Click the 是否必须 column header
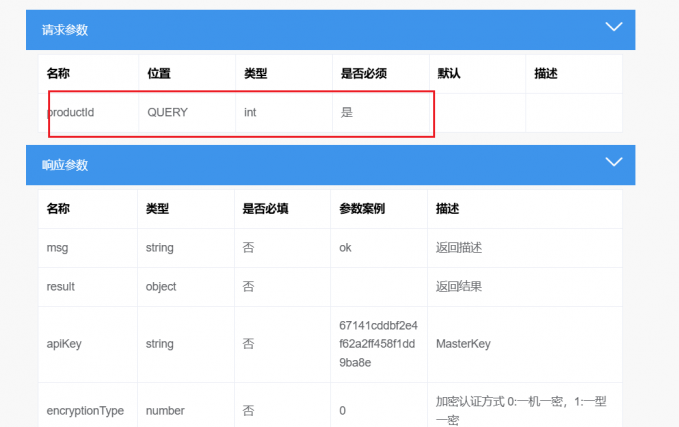679x427 pixels. pos(364,74)
